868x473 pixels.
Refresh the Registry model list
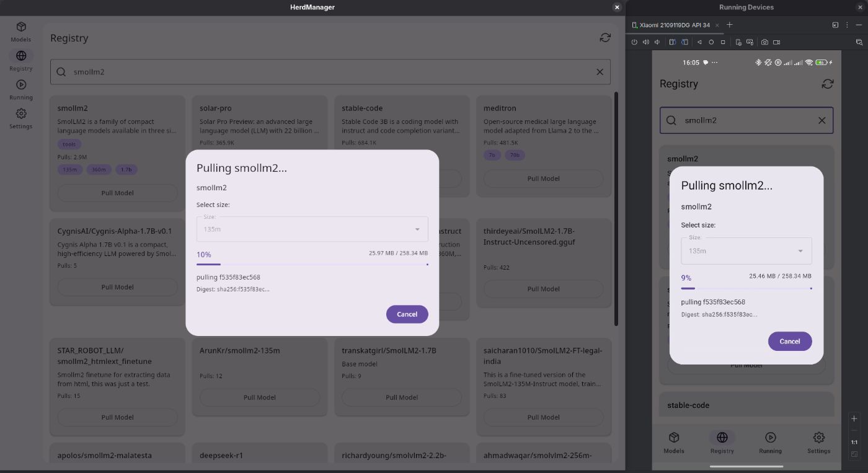tap(604, 37)
